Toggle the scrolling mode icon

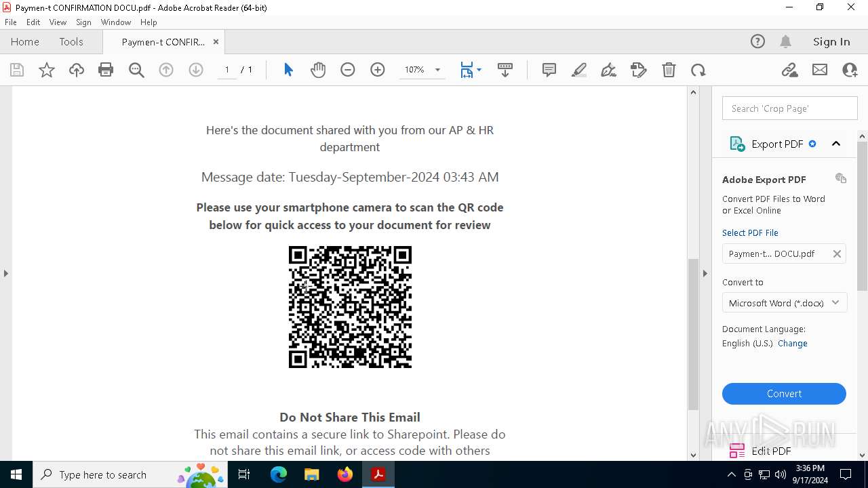(505, 70)
